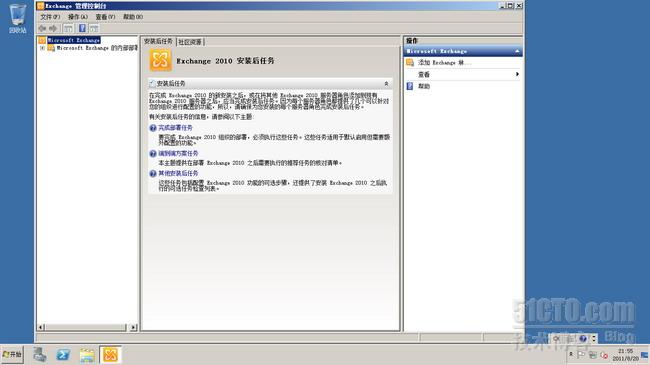Open the 操作 menu

(x=78, y=17)
